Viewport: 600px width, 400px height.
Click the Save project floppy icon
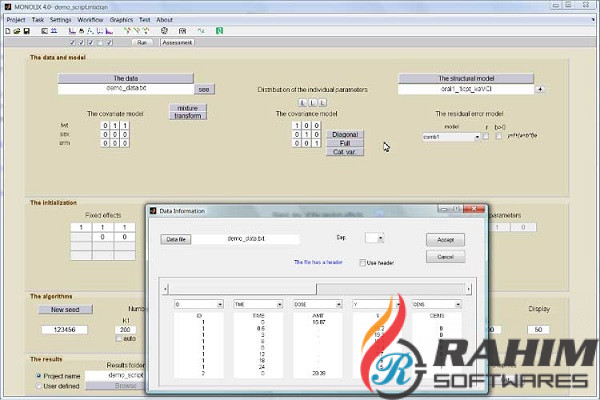point(26,31)
